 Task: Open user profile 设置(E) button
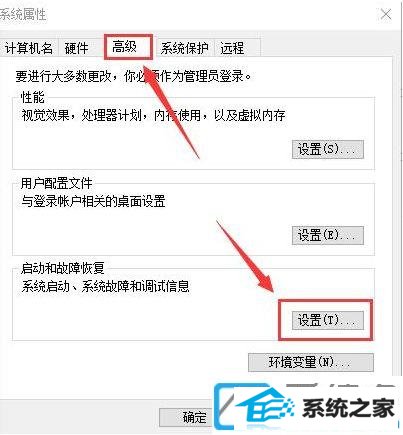(328, 235)
